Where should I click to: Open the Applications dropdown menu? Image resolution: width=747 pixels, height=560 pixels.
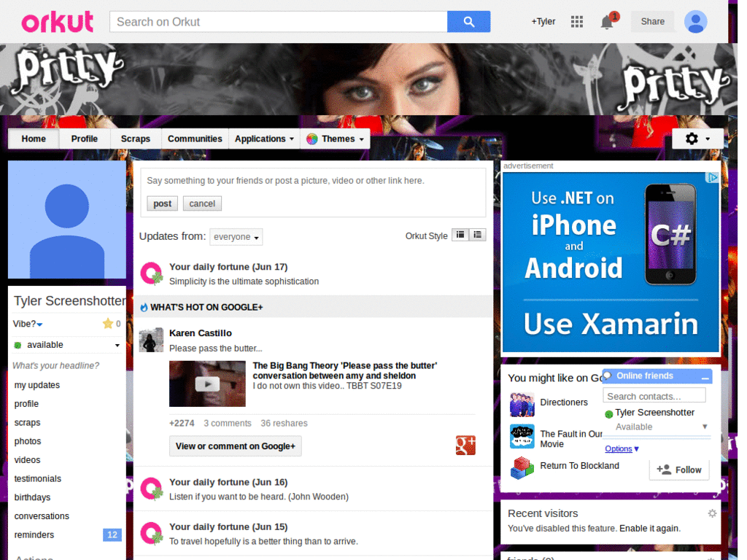(264, 139)
